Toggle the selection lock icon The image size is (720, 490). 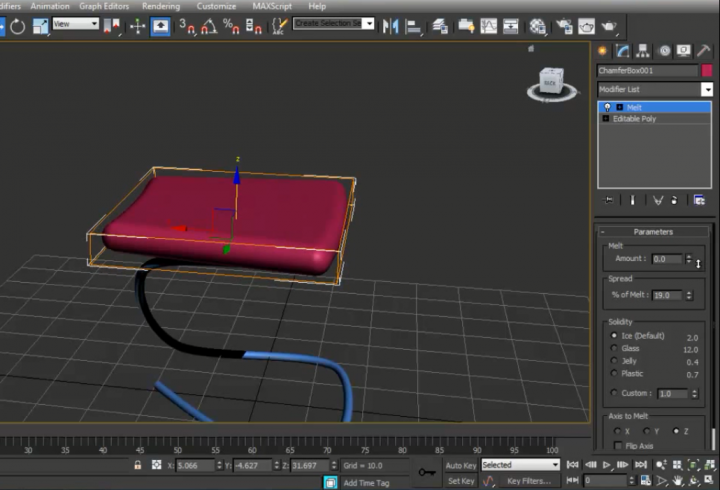coord(137,465)
